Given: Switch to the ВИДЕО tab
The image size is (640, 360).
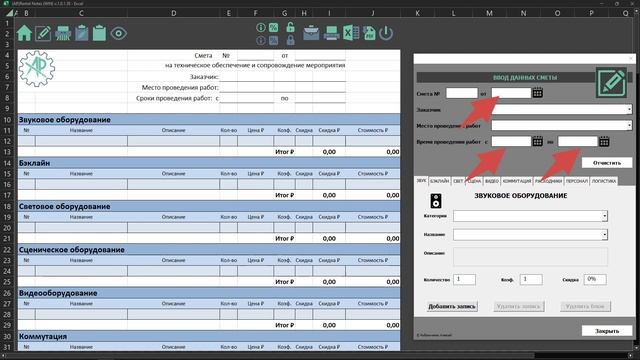Looking at the screenshot, I should click(492, 181).
